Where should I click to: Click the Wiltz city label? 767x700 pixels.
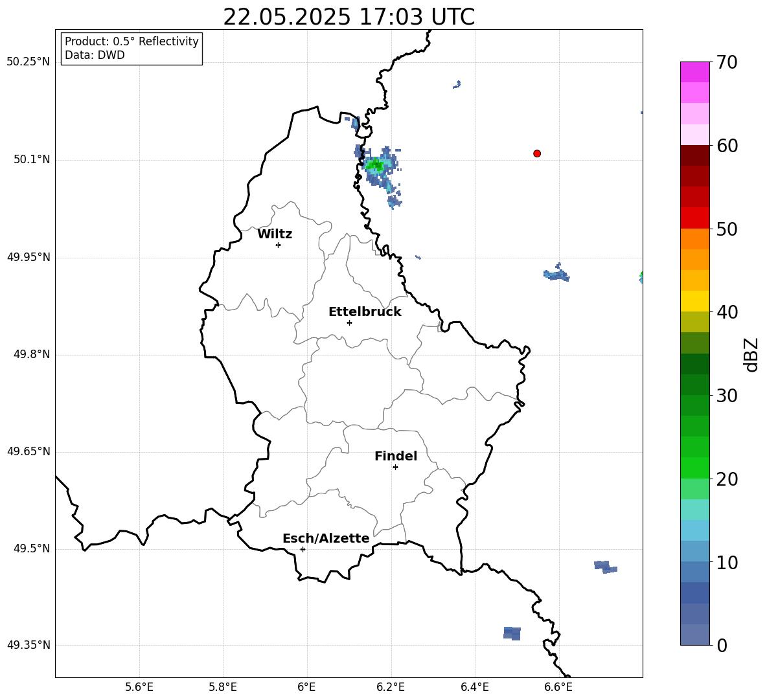[x=275, y=234]
